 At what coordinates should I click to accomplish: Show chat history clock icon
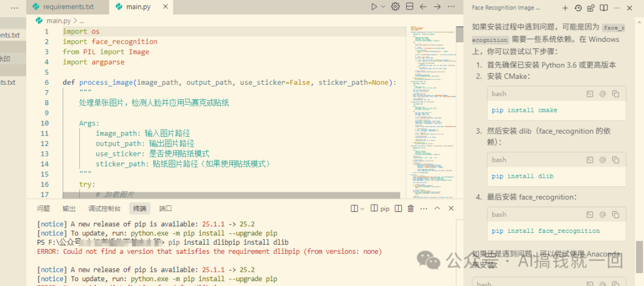pyautogui.click(x=578, y=8)
